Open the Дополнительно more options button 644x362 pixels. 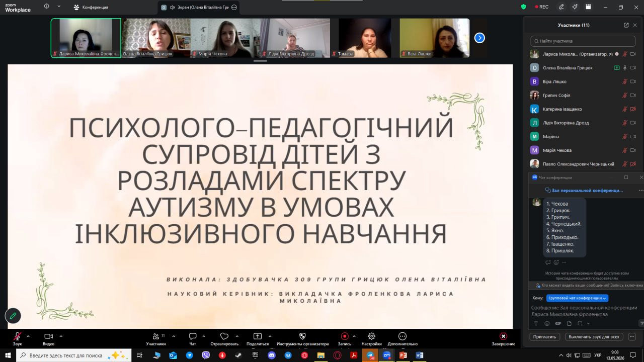pos(403,338)
